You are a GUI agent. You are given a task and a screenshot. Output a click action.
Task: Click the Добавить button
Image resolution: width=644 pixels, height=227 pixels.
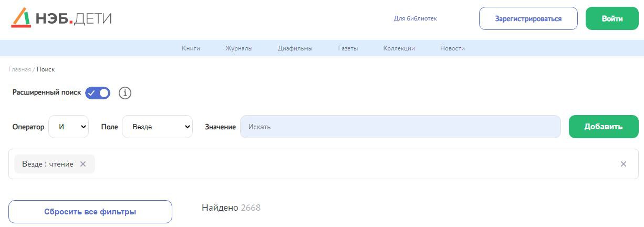[604, 127]
